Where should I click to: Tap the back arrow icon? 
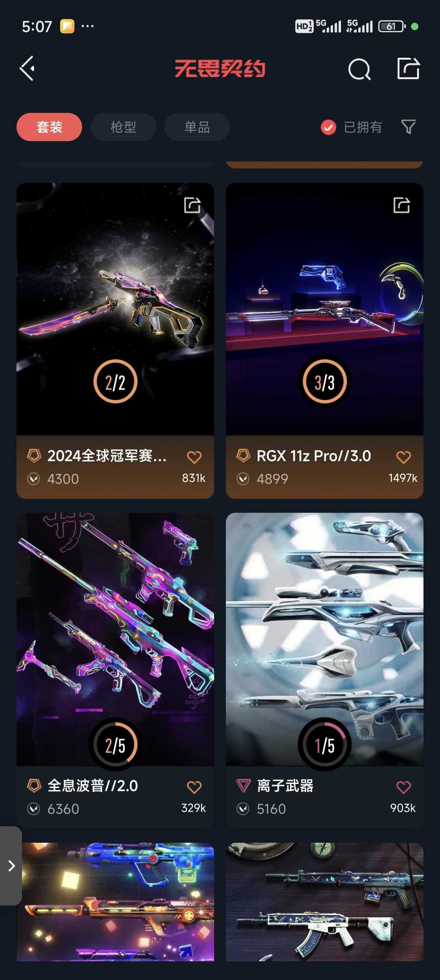tap(27, 68)
